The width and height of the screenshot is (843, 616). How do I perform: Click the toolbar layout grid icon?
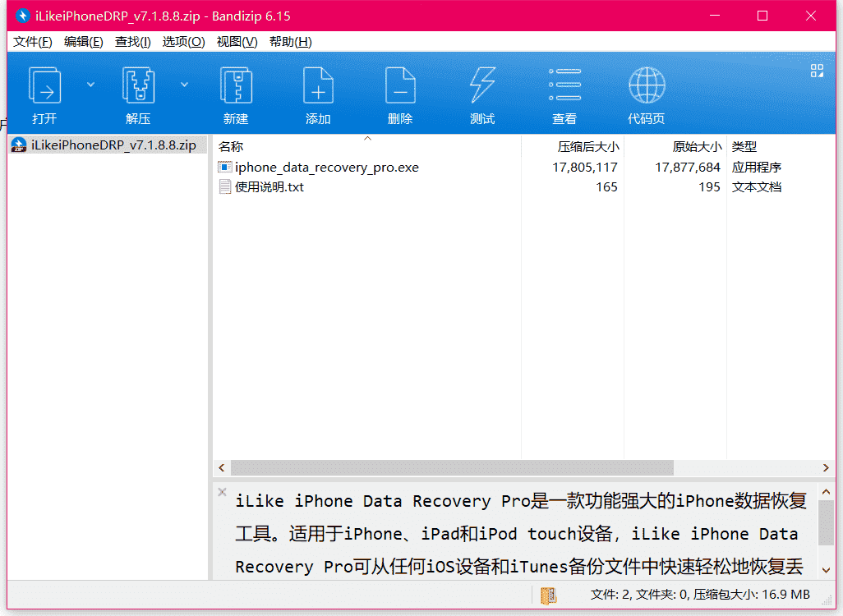(818, 71)
